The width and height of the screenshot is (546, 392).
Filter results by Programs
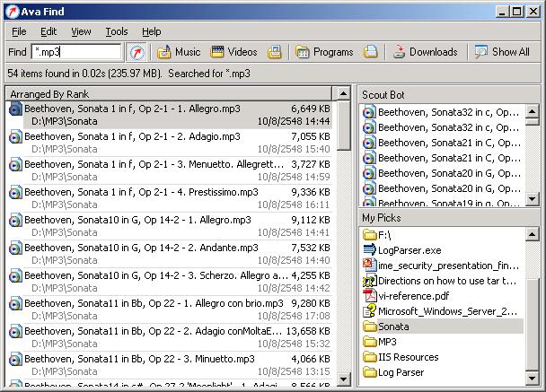point(324,52)
